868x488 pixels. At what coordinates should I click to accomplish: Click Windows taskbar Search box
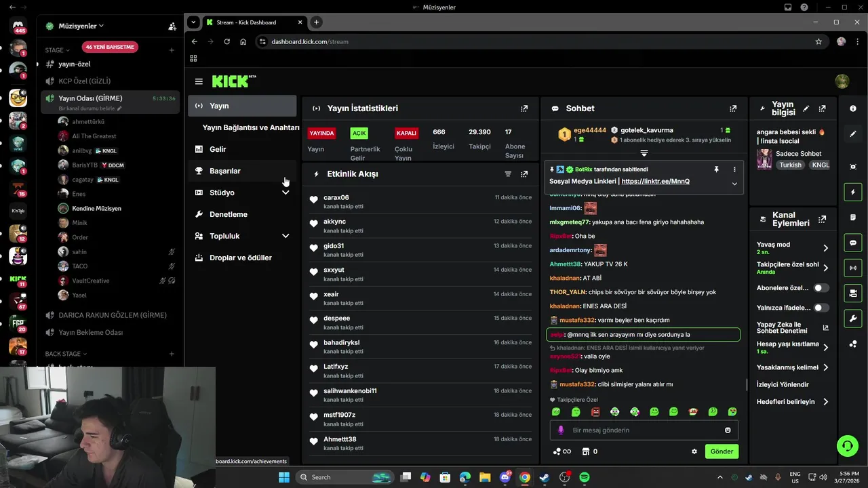point(343,477)
